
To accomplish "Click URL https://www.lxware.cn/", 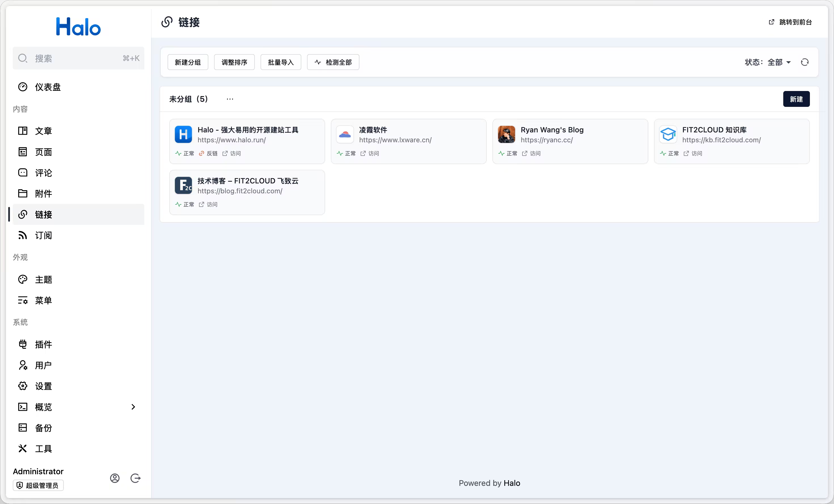I will point(395,140).
